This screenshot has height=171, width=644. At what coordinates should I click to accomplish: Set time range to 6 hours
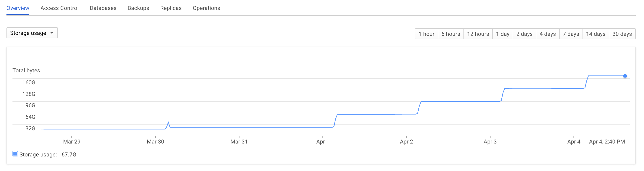(x=451, y=34)
